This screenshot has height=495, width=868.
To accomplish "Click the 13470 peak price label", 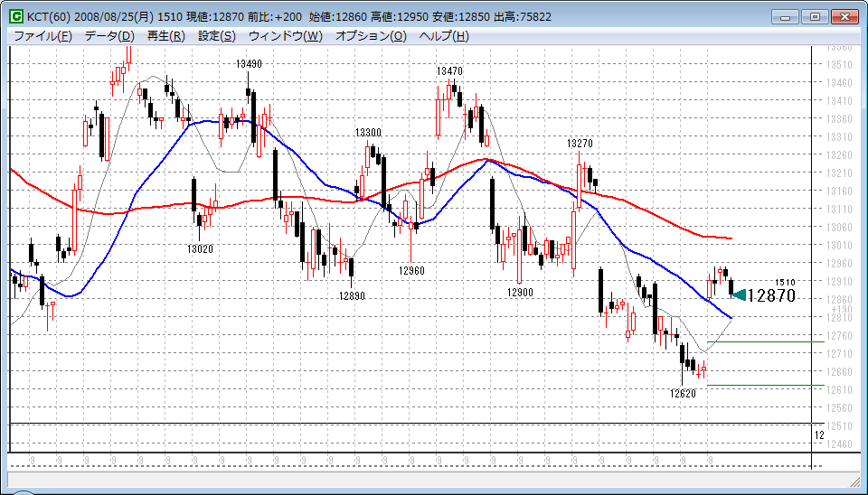I will click(x=449, y=71).
